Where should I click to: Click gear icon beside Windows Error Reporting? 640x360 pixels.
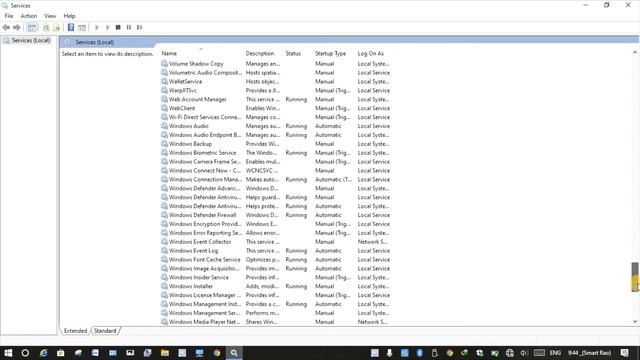pyautogui.click(x=164, y=233)
